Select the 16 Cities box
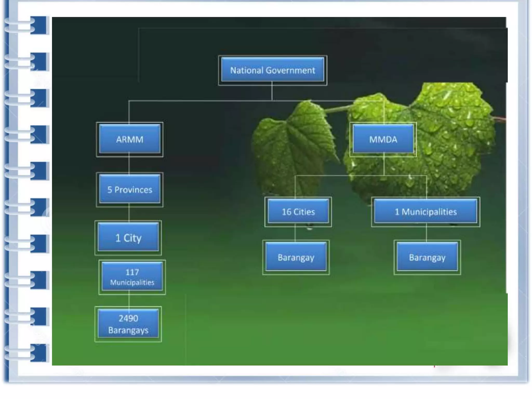This screenshot has height=399, width=532. click(298, 212)
